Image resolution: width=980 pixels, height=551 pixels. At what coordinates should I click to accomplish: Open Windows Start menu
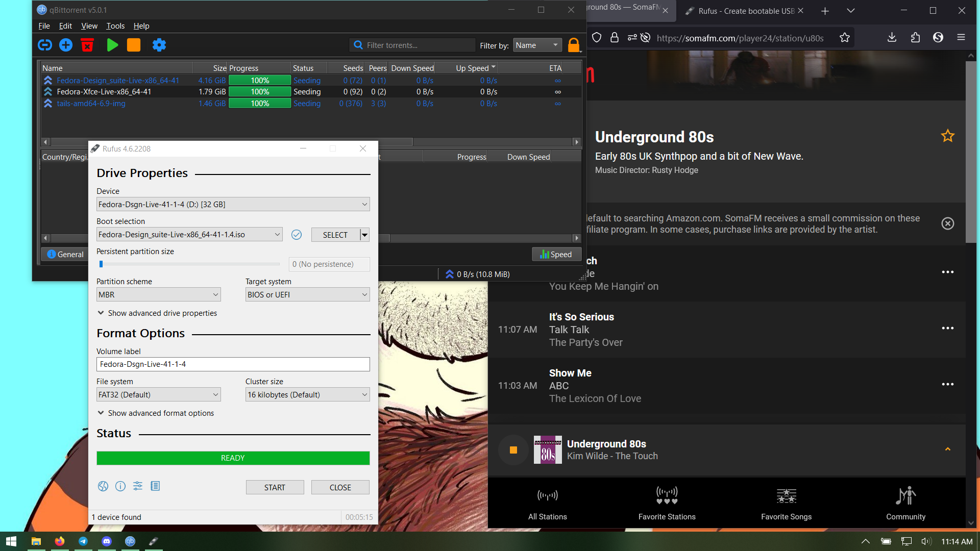click(11, 541)
